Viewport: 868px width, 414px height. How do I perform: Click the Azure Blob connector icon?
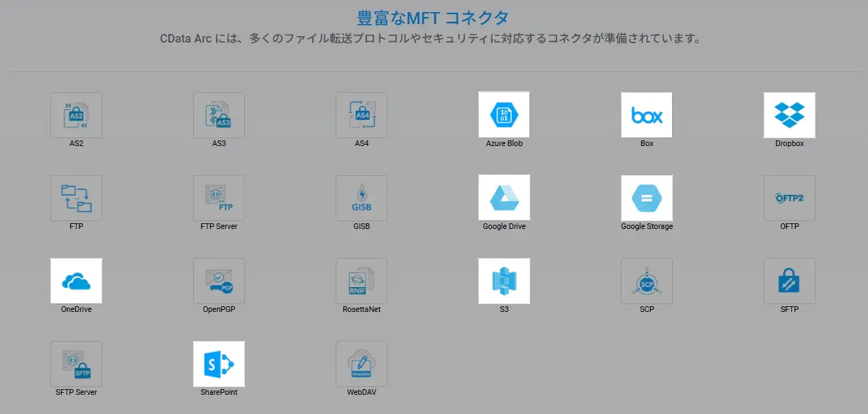point(504,115)
